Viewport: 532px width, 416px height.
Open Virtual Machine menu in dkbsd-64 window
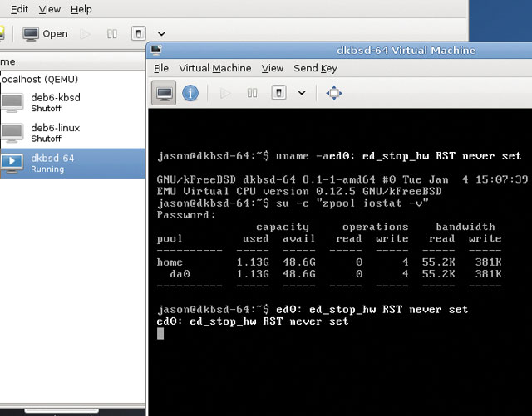point(215,68)
